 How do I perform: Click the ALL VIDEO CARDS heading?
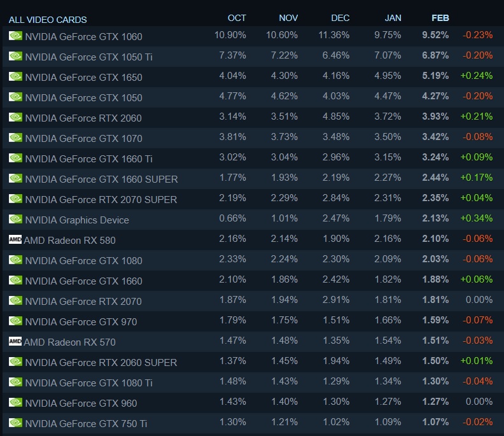(x=48, y=20)
